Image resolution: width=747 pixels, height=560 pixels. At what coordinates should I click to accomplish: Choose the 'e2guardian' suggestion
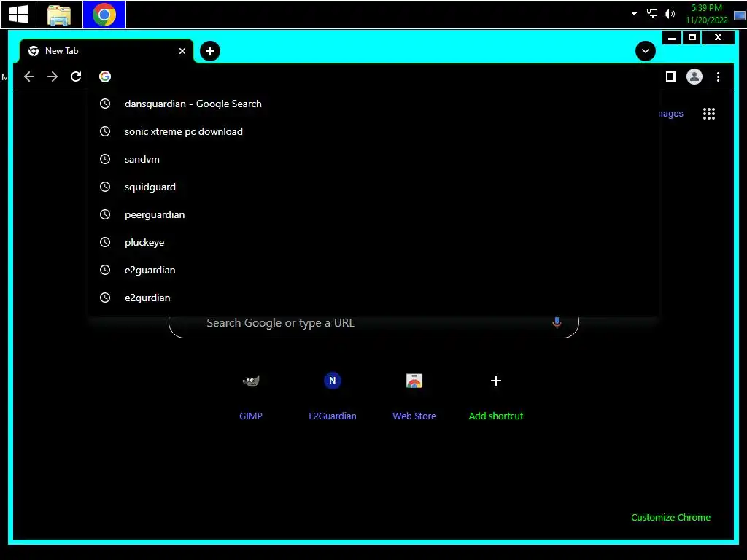(x=373, y=270)
